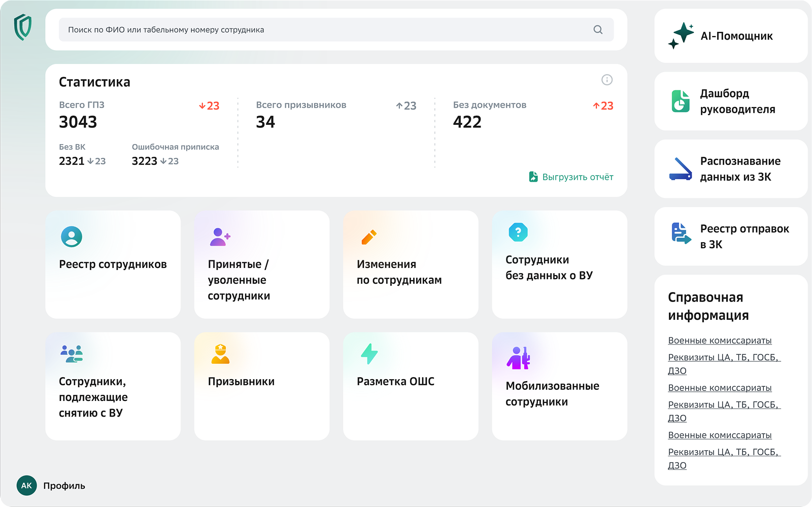Click the pencil icon for Изменения по сотрудникам

click(x=369, y=236)
